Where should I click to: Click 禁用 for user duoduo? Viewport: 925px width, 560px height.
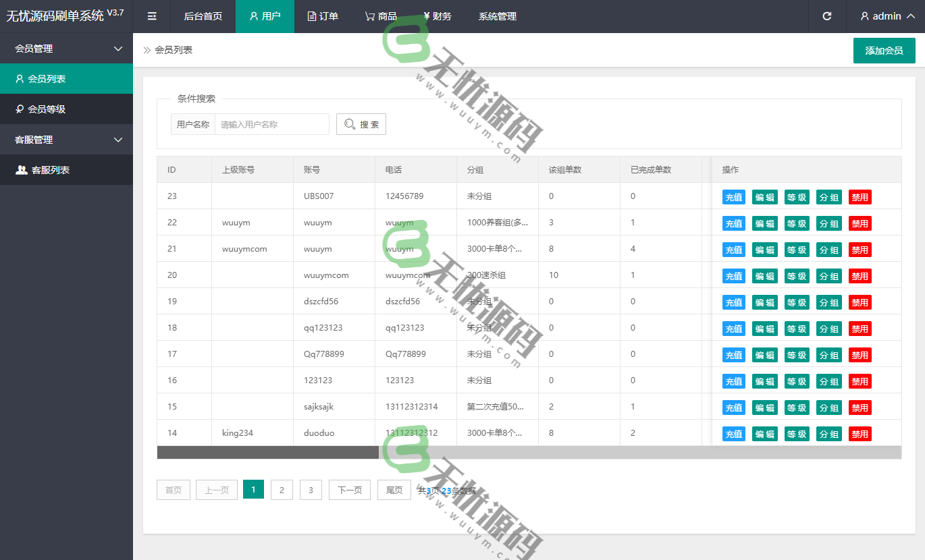pyautogui.click(x=860, y=434)
